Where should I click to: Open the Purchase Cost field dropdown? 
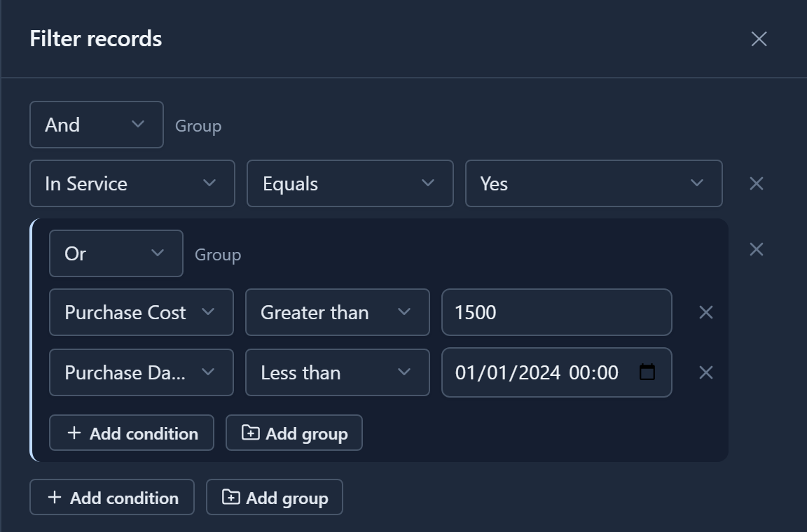pos(142,312)
